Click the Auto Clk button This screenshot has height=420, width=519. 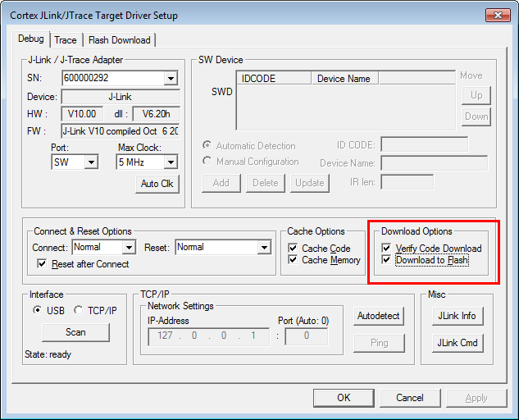click(x=157, y=184)
